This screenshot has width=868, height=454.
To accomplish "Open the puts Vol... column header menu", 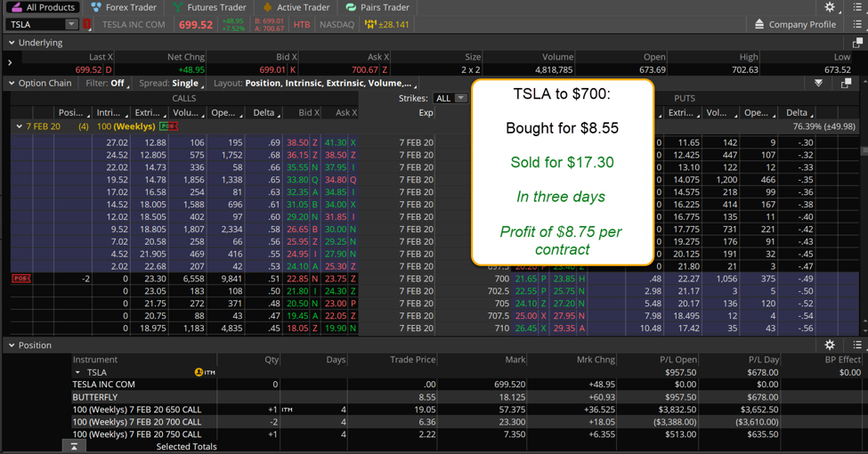I will [721, 112].
